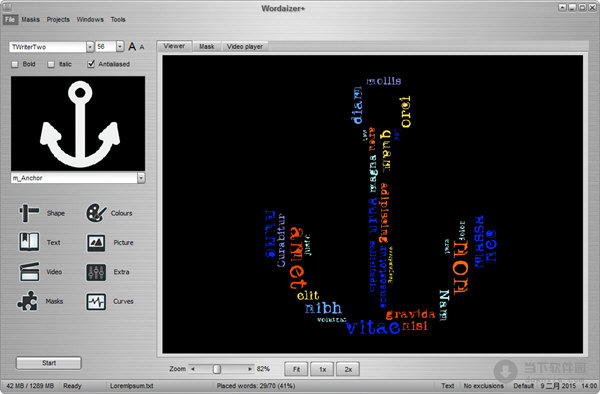Open the Video clapperboard icon
Screen dimensions: 600x394
pos(29,272)
